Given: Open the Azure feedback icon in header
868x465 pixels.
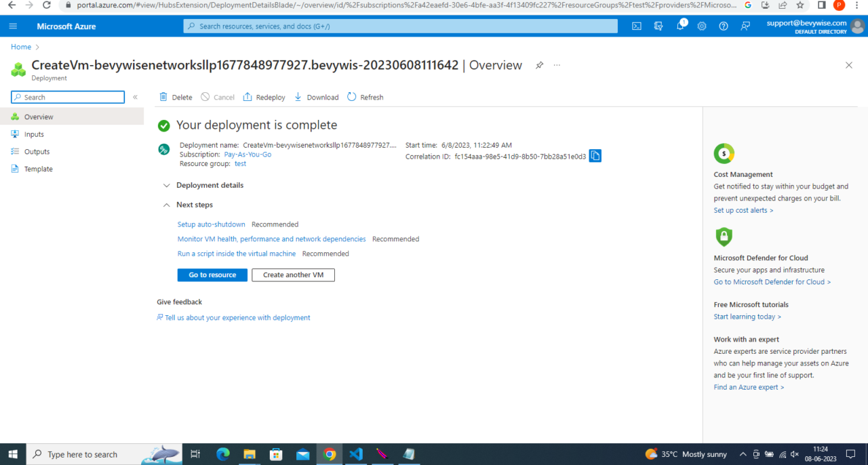Looking at the screenshot, I should pyautogui.click(x=745, y=26).
